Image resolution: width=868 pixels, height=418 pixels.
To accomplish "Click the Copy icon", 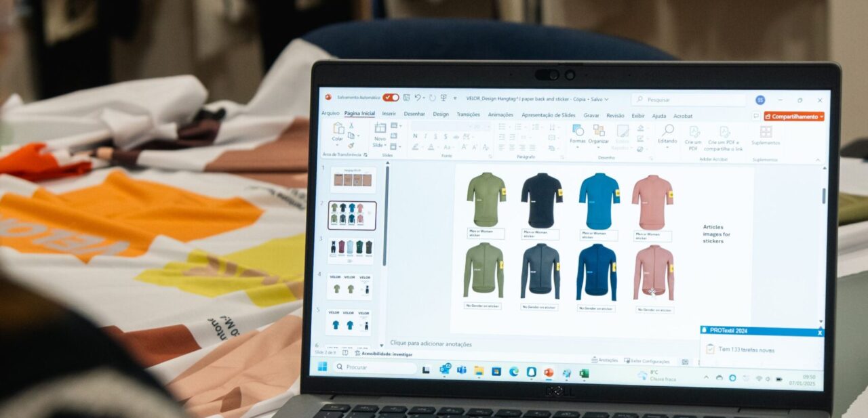I will click(351, 135).
